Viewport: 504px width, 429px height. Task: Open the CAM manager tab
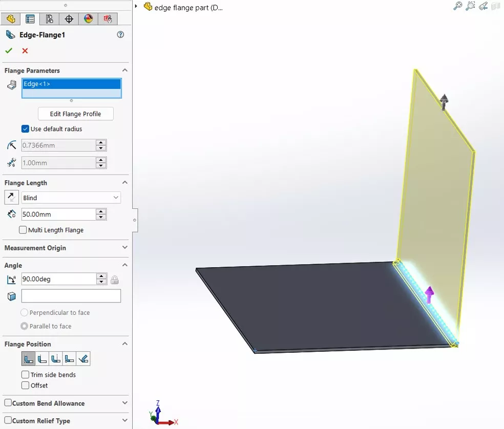click(108, 19)
